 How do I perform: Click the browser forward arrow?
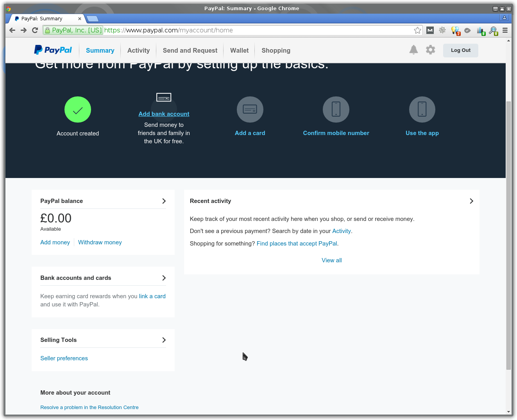point(23,30)
